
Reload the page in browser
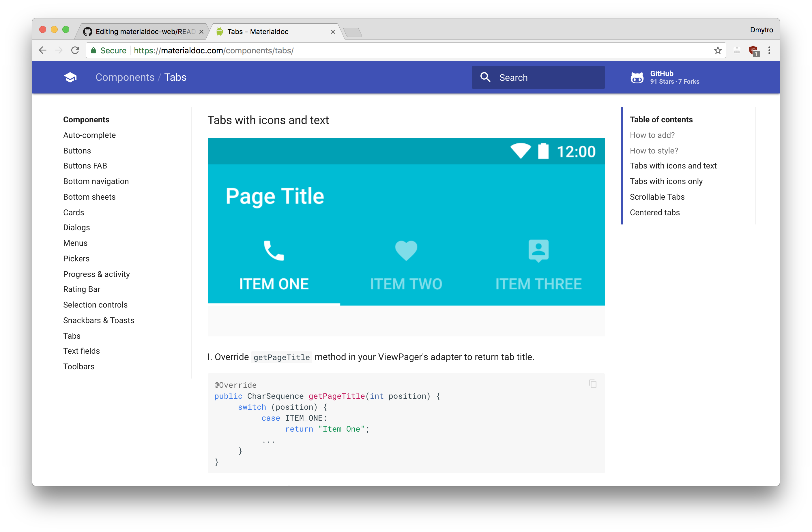click(75, 50)
